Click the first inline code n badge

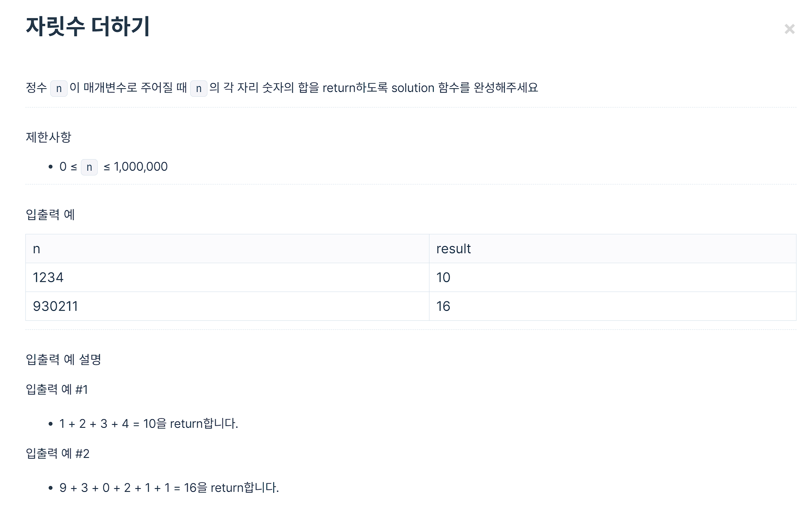click(59, 88)
